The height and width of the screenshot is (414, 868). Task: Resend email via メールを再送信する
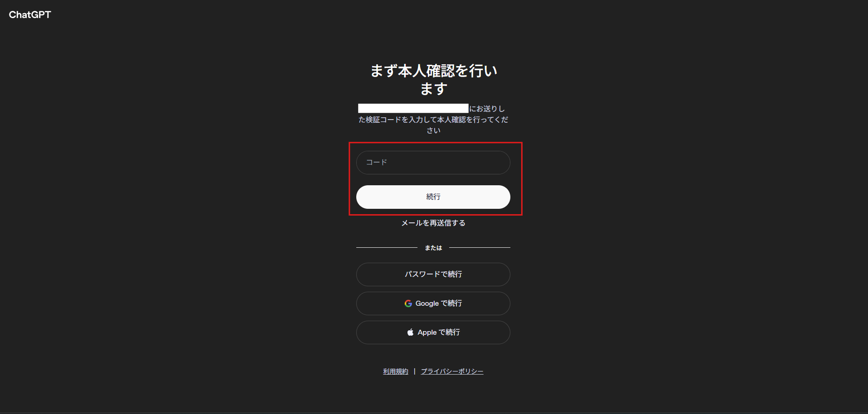(433, 223)
